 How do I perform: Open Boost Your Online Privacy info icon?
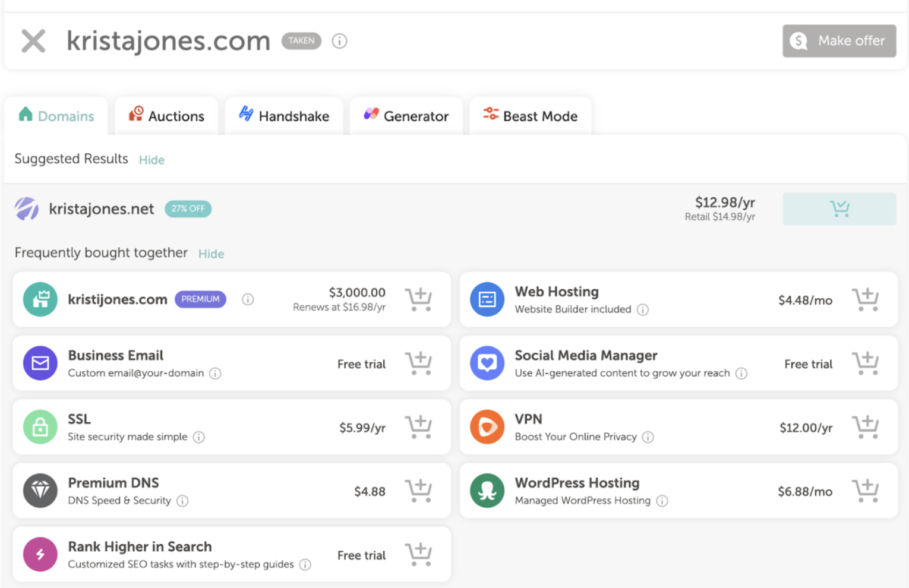[648, 437]
